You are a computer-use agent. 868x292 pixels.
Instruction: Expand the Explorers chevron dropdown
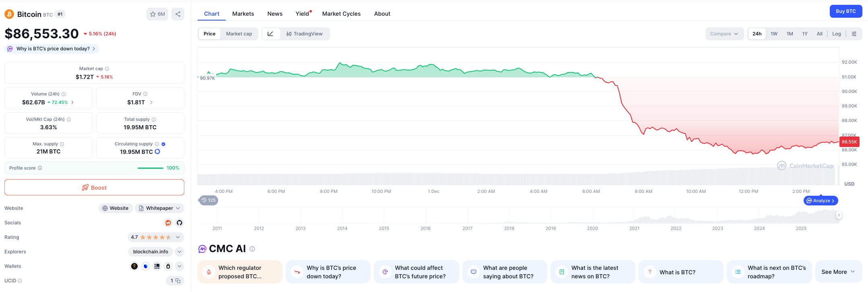179,252
